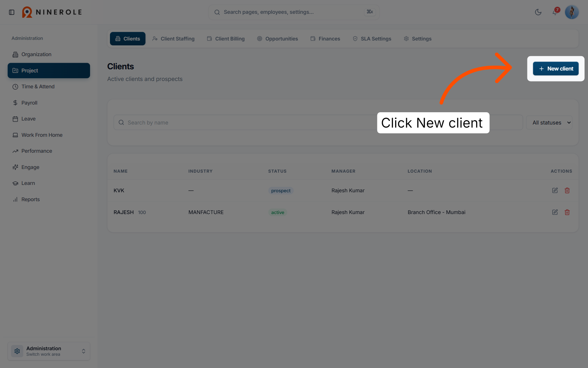Toggle dark mode with the moon icon

[x=538, y=12]
